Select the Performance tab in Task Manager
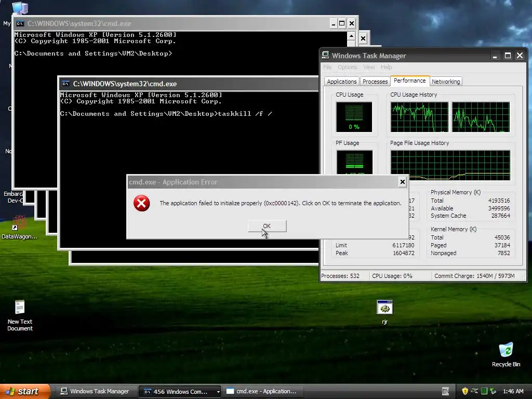This screenshot has height=399, width=532. [409, 81]
